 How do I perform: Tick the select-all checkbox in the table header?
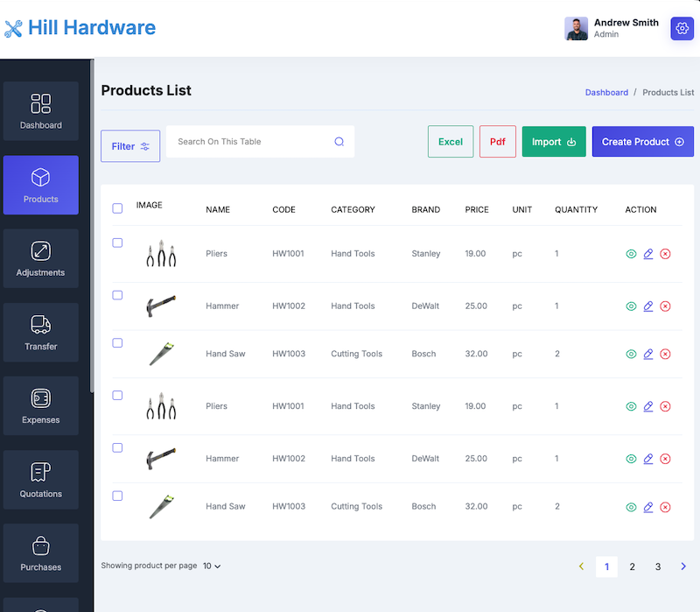pos(117,208)
